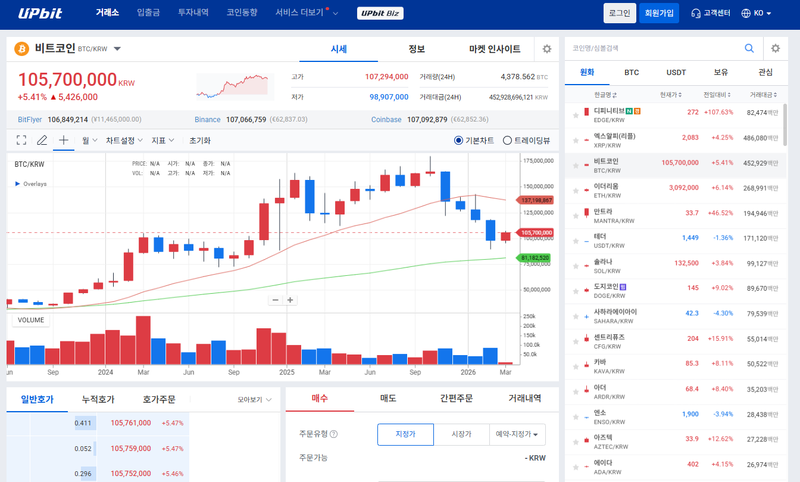Zoom in chart with plus button
The width and height of the screenshot is (800, 482).
pyautogui.click(x=291, y=300)
